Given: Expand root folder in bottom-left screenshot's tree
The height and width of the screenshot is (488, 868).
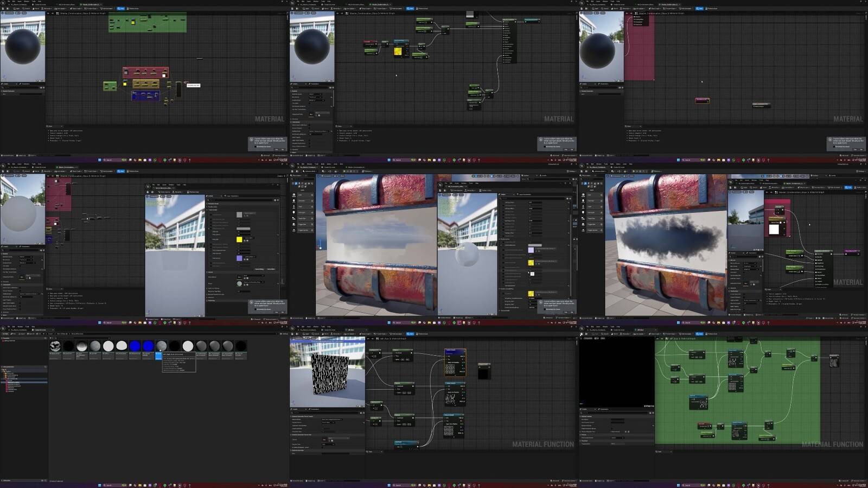Looking at the screenshot, I should [2, 370].
